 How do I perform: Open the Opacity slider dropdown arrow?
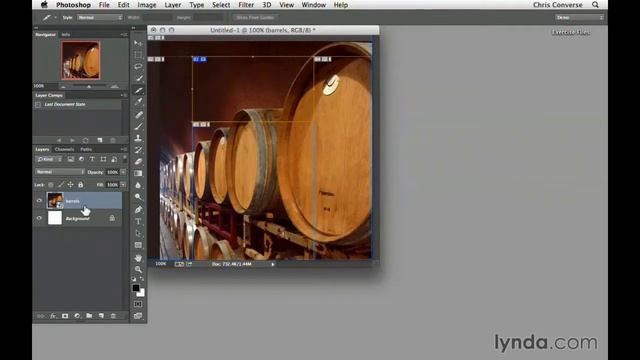(x=123, y=172)
